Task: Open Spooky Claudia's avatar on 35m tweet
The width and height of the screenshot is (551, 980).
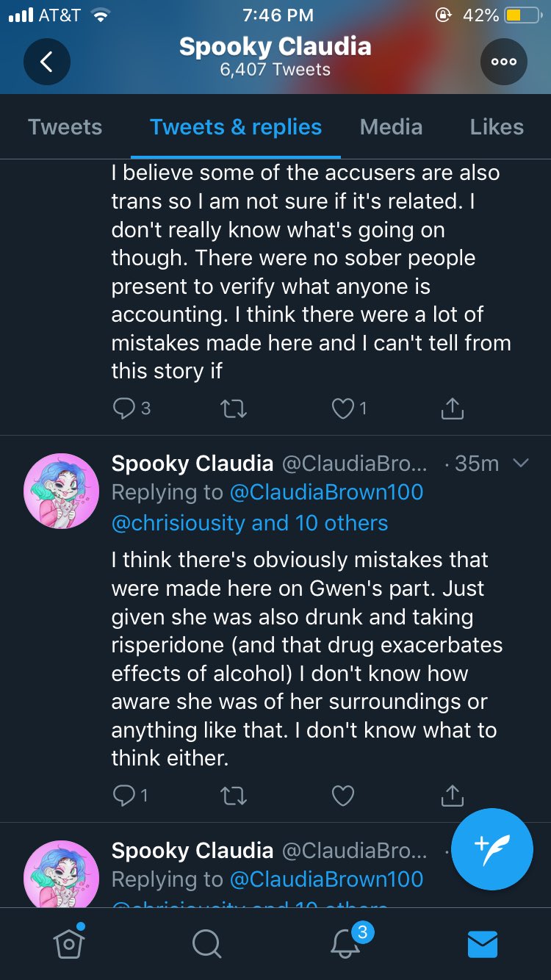Action: [x=62, y=490]
